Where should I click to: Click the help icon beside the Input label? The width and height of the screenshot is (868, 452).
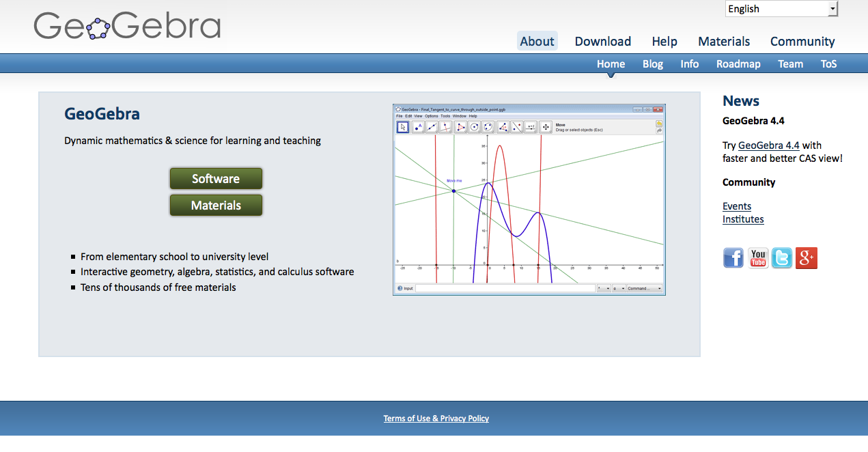tap(400, 288)
